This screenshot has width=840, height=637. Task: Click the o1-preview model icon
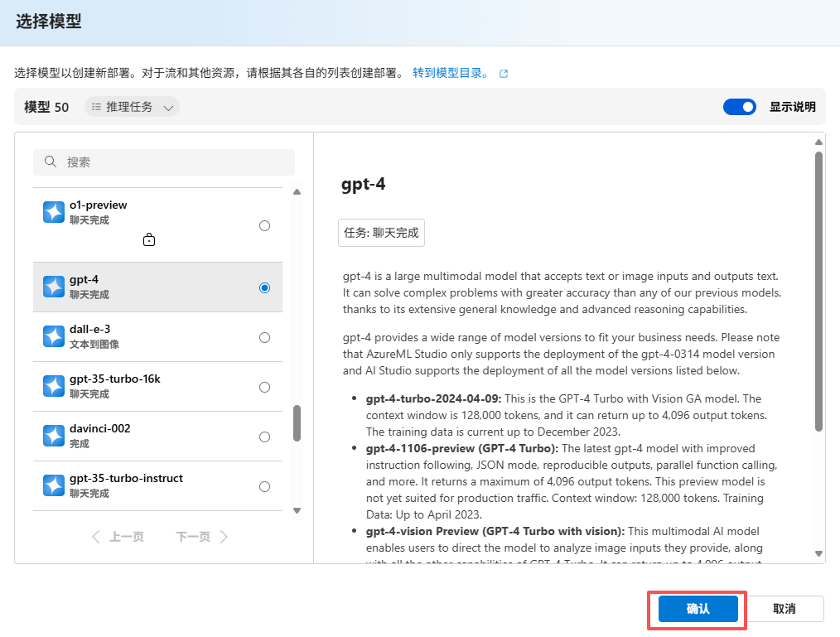[x=53, y=212]
